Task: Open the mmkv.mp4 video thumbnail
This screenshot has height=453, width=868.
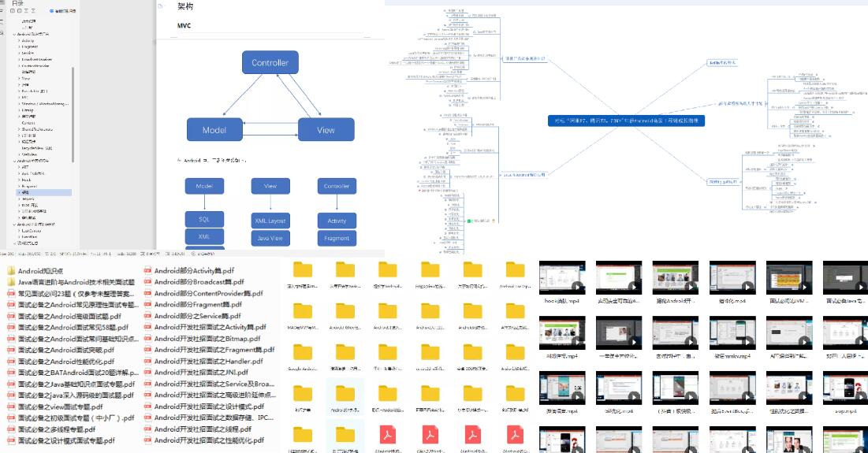Action: (x=732, y=332)
